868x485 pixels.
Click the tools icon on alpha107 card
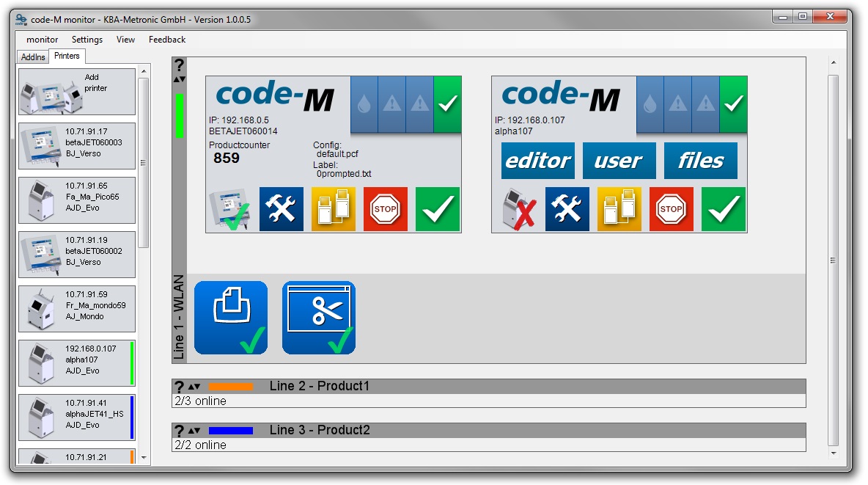click(x=567, y=209)
